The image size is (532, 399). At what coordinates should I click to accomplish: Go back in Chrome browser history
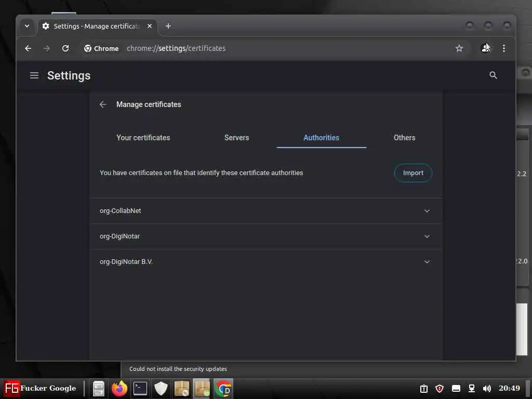pyautogui.click(x=28, y=48)
